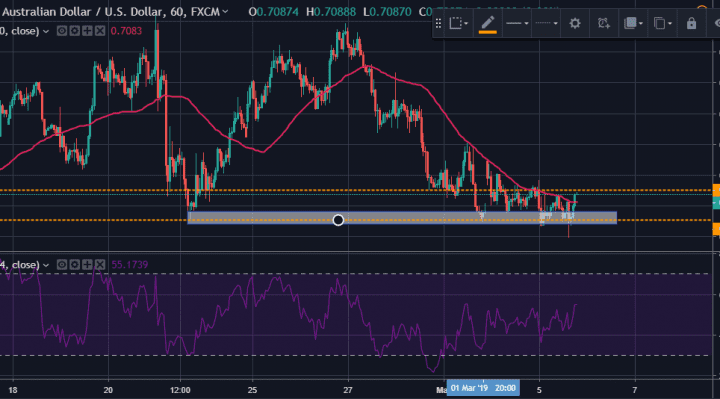
Task: Open the drawing settings gear in the floating toolbar
Action: tap(575, 23)
